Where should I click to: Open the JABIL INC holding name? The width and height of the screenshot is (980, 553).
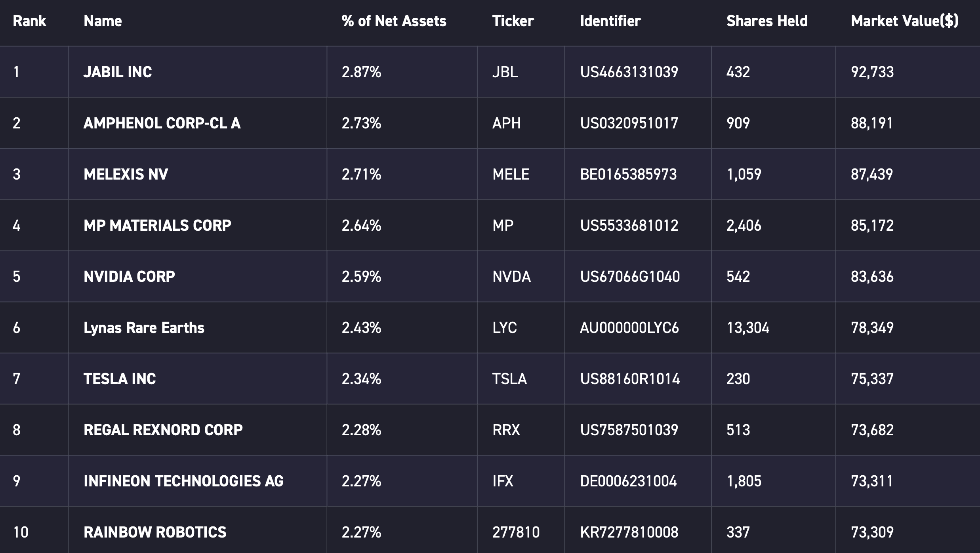[x=118, y=72]
